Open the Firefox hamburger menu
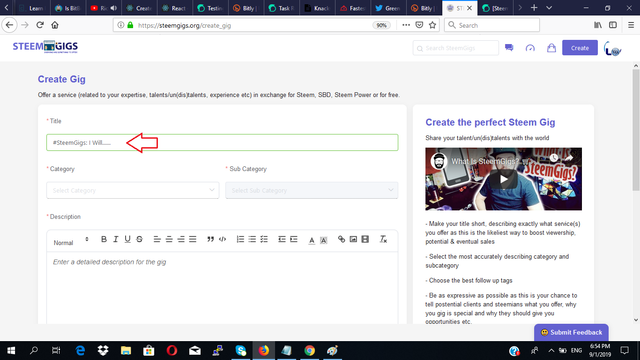The height and width of the screenshot is (360, 640). click(631, 25)
